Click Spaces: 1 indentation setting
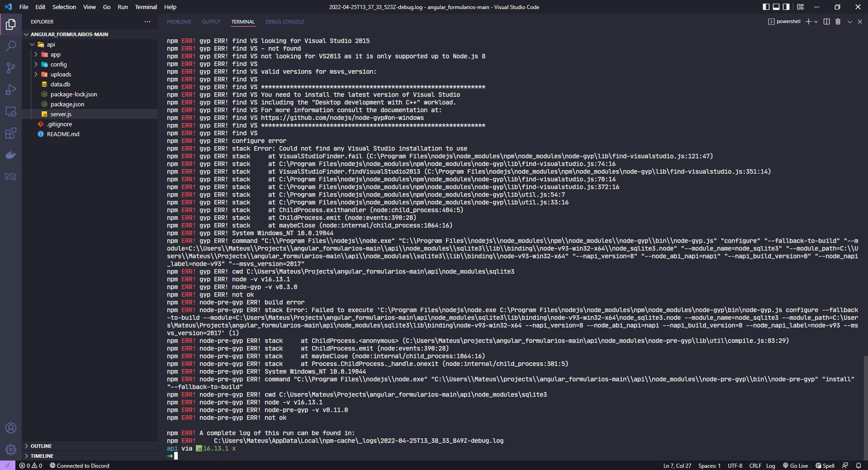The height and width of the screenshot is (470, 868). coord(709,465)
